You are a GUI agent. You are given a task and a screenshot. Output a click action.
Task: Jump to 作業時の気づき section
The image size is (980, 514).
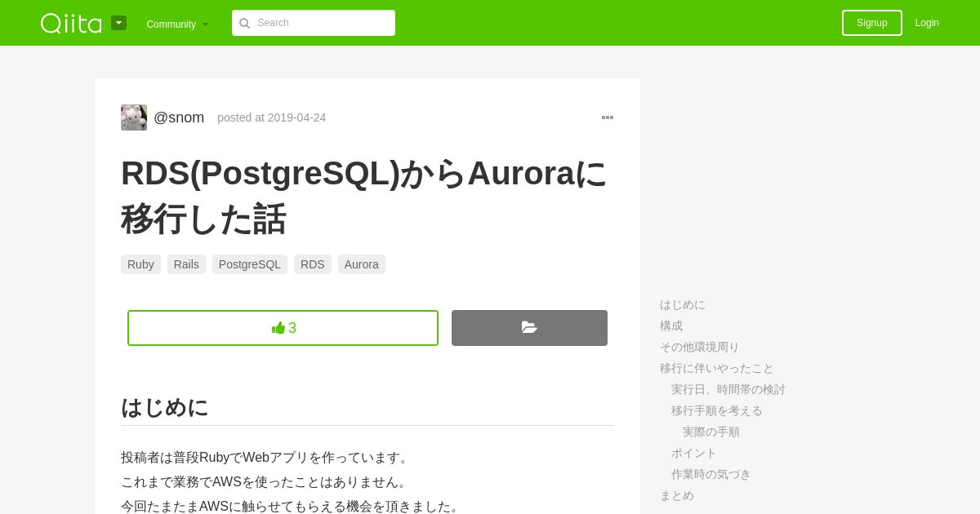[711, 474]
